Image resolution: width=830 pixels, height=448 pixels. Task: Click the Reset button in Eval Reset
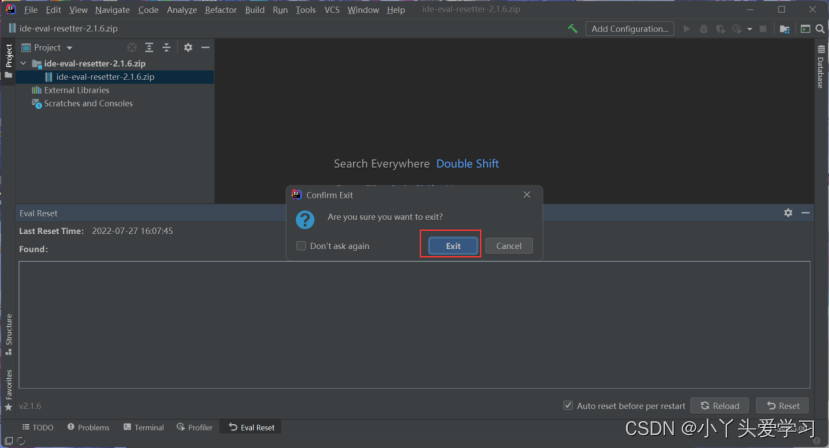coord(783,406)
